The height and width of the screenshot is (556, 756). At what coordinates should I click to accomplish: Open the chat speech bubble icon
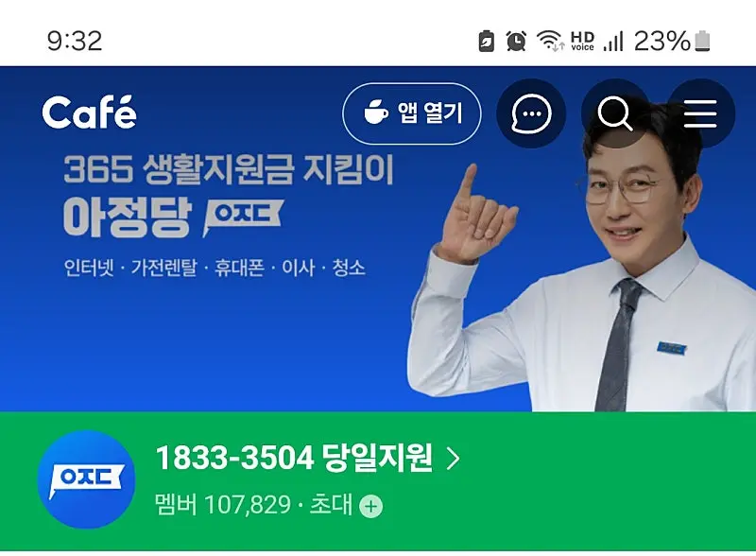click(531, 113)
